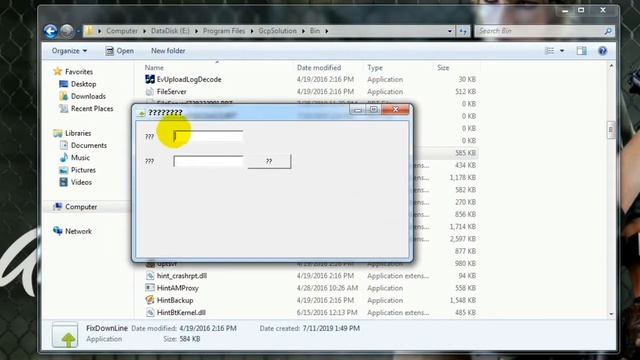
Task: Select the HintBackup application icon
Action: point(150,300)
